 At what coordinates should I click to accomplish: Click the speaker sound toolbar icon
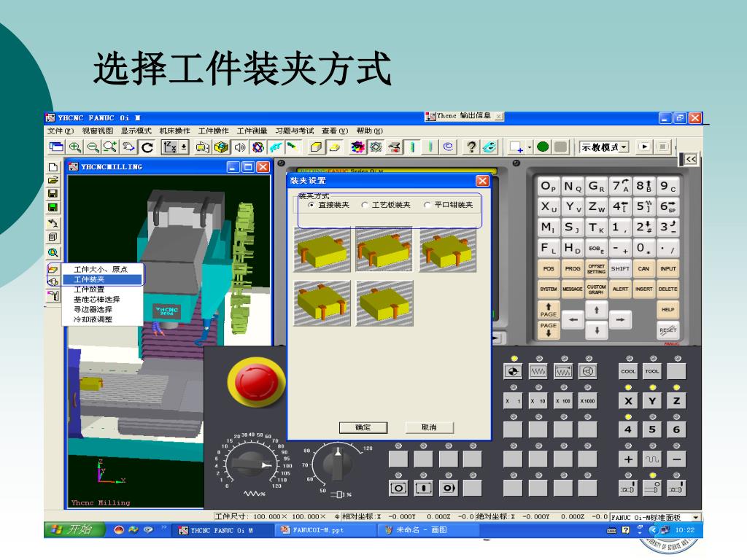(x=240, y=147)
